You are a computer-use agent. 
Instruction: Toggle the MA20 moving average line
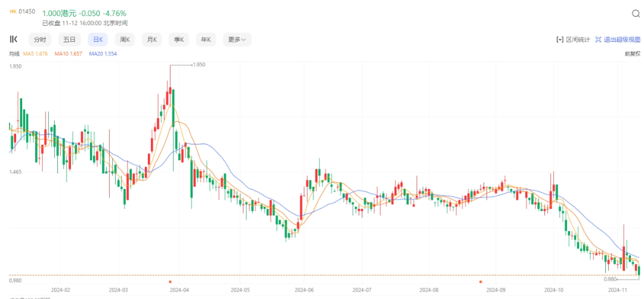(x=103, y=54)
